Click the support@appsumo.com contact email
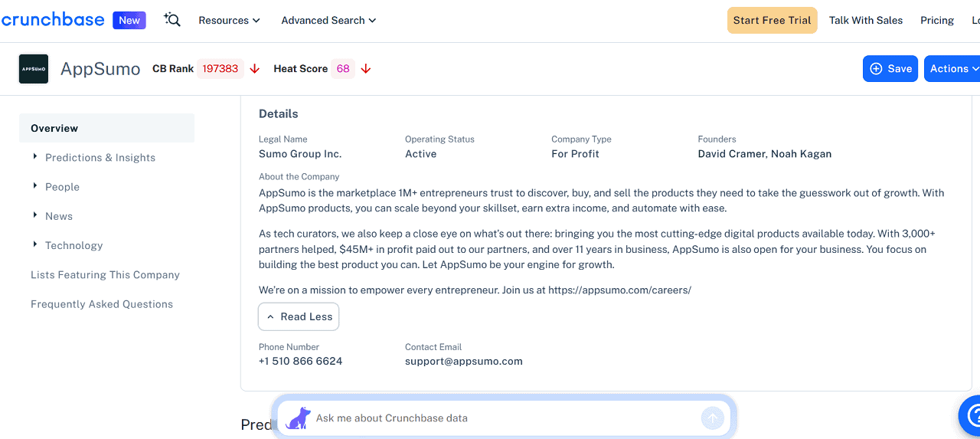 (x=464, y=362)
